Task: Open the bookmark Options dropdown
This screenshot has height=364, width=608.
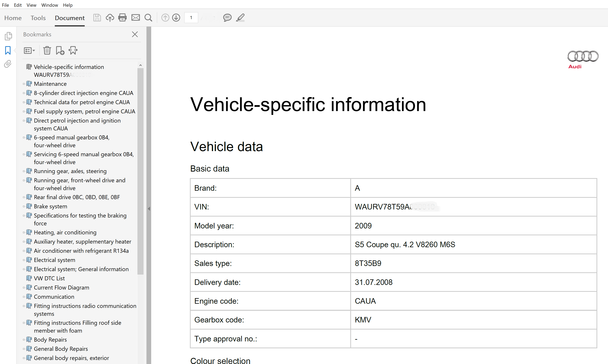Action: (29, 51)
